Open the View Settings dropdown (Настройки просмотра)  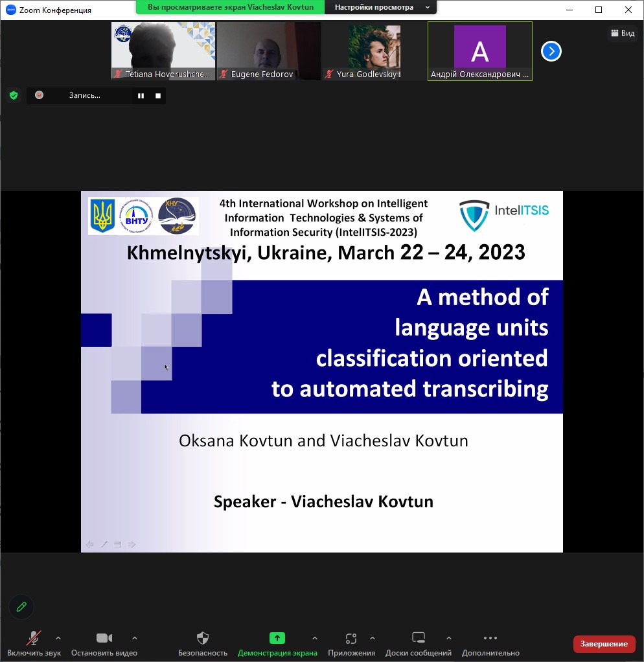click(380, 7)
